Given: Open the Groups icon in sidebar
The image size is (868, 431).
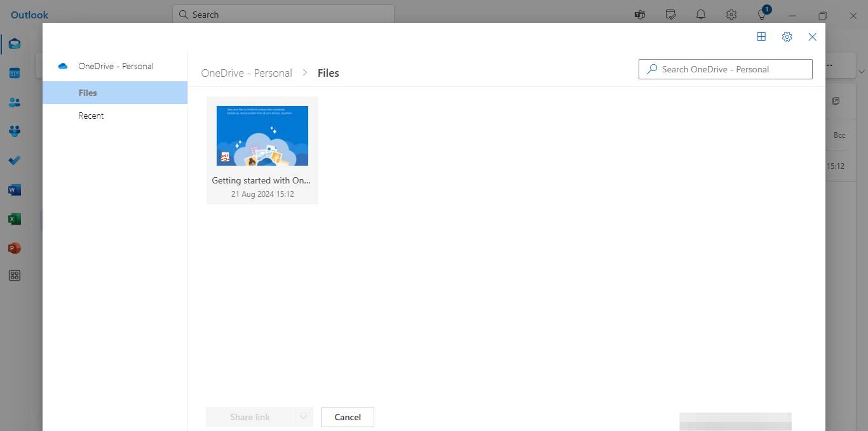Looking at the screenshot, I should coord(14,131).
